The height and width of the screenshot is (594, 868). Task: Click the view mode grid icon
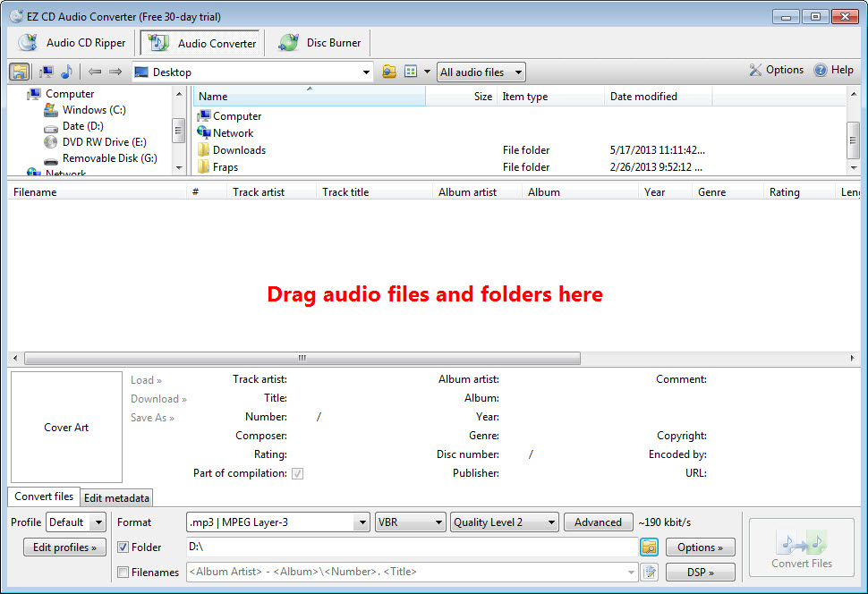(x=411, y=72)
